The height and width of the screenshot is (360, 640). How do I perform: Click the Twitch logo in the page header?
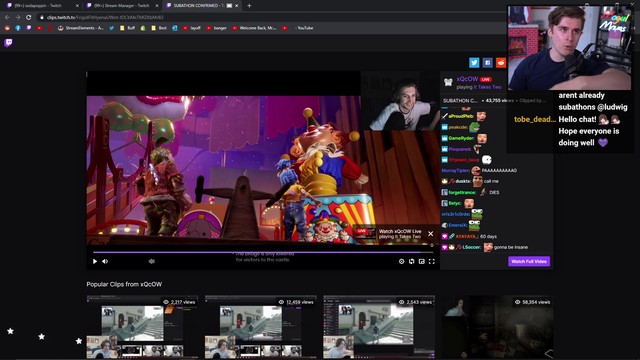pyautogui.click(x=8, y=43)
